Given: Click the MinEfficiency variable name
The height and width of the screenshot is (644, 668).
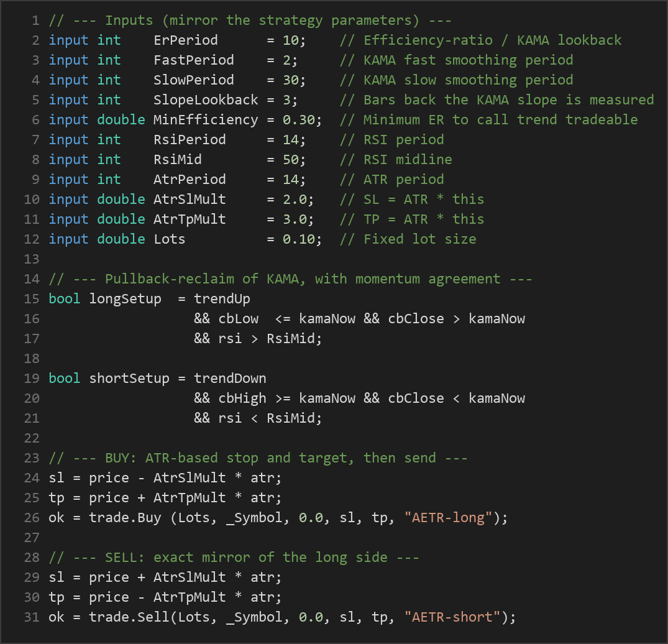Looking at the screenshot, I should click(x=205, y=120).
